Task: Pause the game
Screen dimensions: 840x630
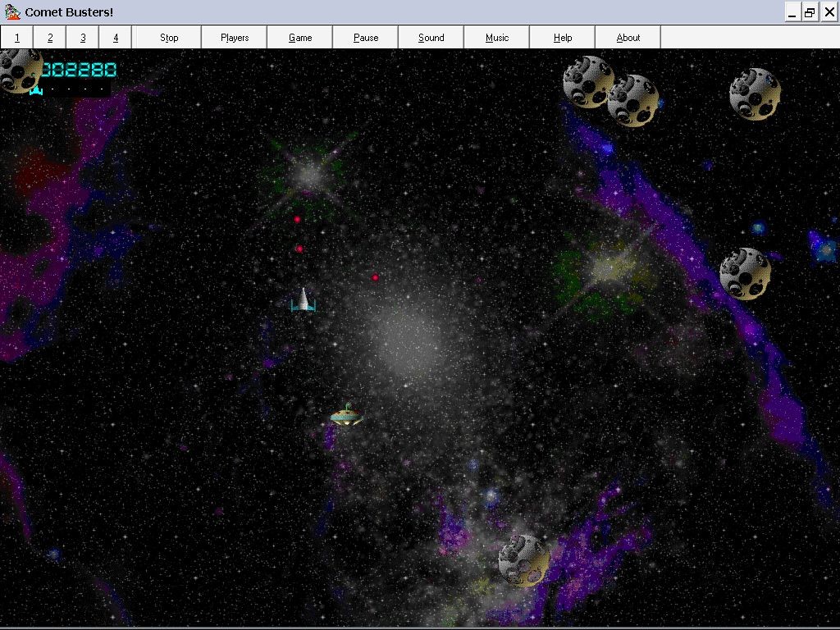Action: [x=366, y=38]
